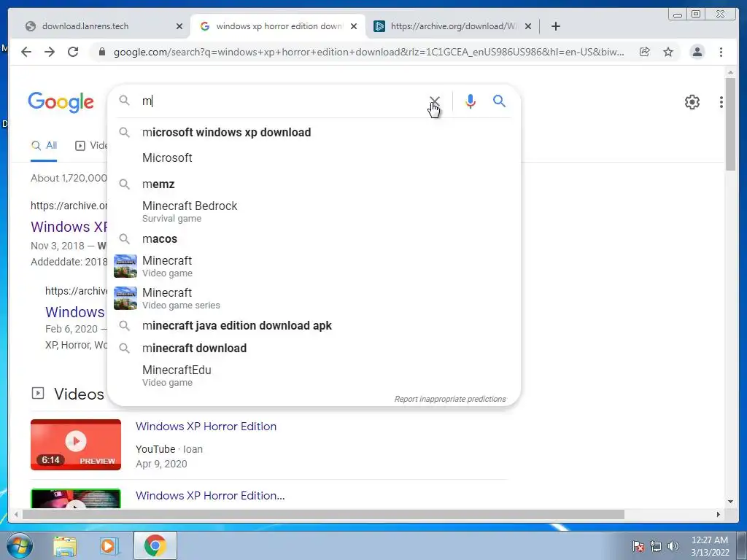Close the download.lanrens.tech tab

click(179, 27)
